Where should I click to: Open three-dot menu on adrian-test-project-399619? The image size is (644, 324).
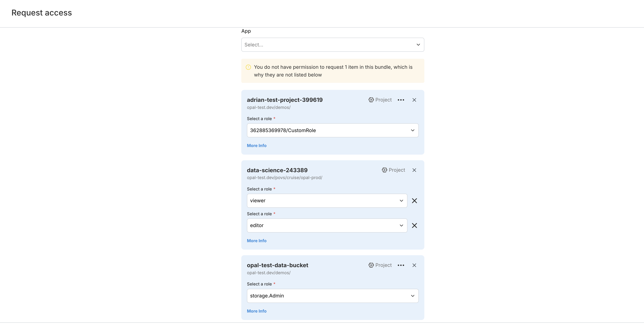pyautogui.click(x=401, y=100)
